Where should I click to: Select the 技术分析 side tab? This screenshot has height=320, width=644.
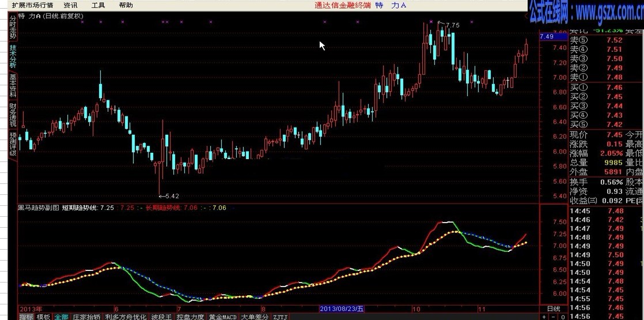pos(13,56)
